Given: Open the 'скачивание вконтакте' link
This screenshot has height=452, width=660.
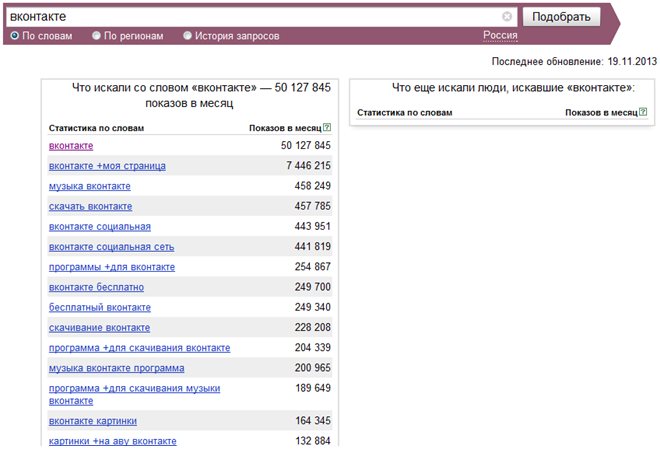Looking at the screenshot, I should coord(99,327).
